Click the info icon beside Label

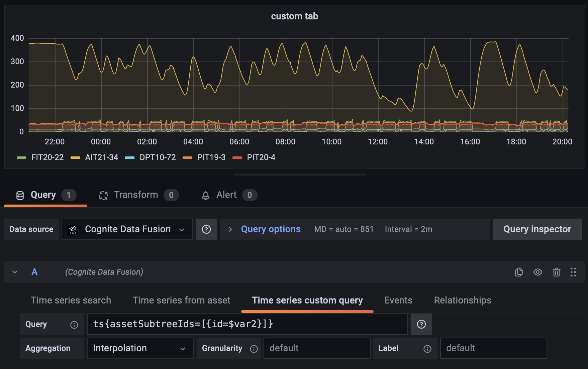coord(427,348)
